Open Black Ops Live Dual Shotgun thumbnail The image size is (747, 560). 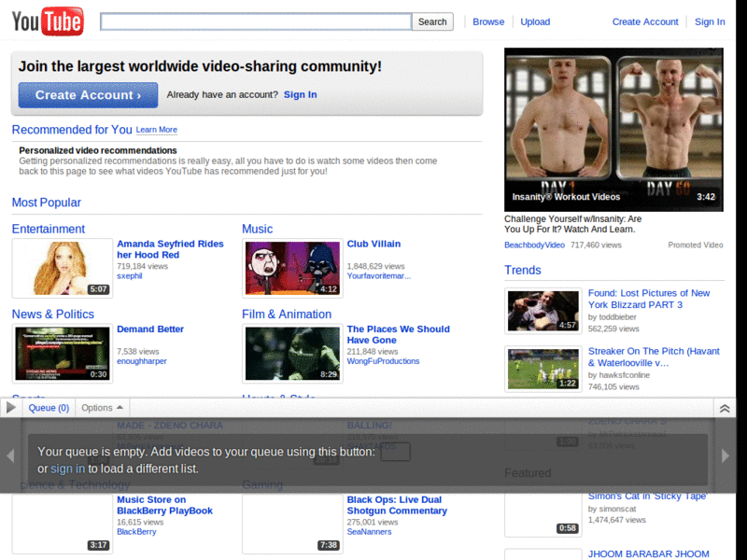click(x=292, y=524)
